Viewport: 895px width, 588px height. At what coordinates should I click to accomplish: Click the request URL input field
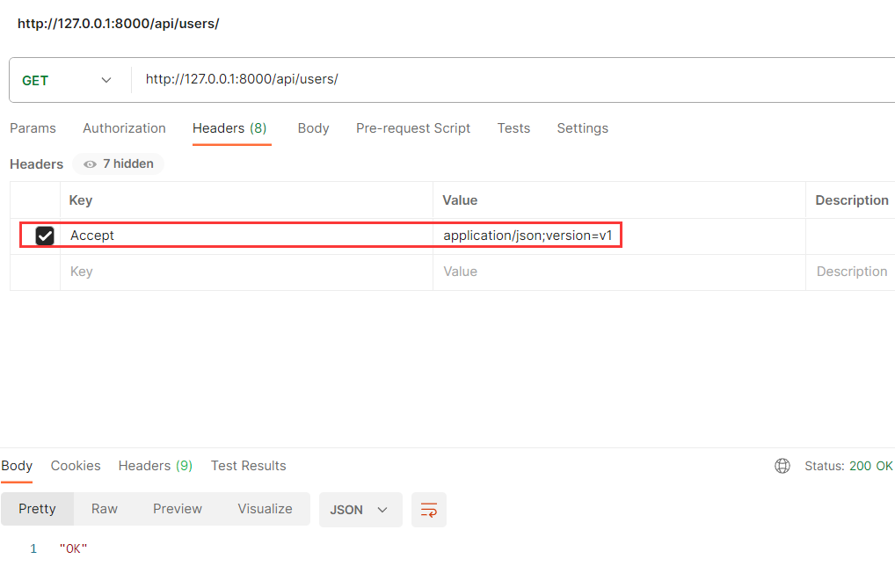click(513, 79)
